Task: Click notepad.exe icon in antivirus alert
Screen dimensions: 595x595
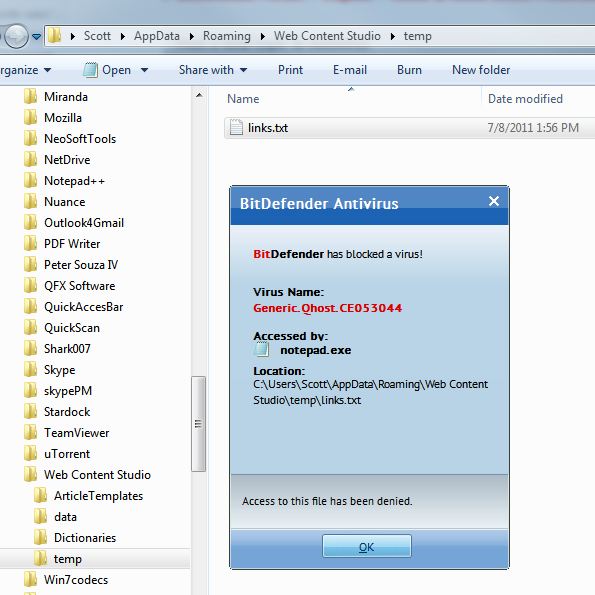Action: click(261, 349)
